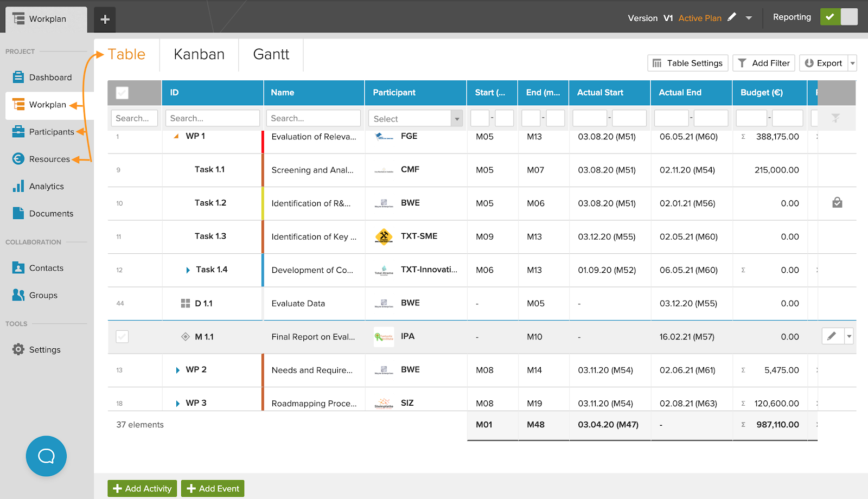Viewport: 868px width, 499px height.
Task: Click the Export button
Action: click(824, 63)
